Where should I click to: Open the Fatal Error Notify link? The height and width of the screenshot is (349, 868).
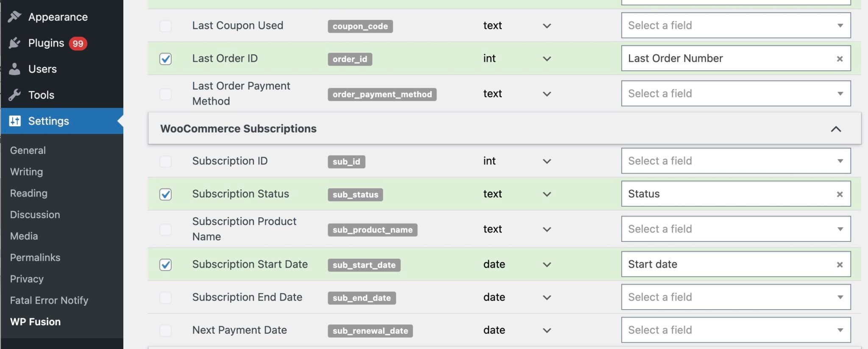(x=49, y=300)
